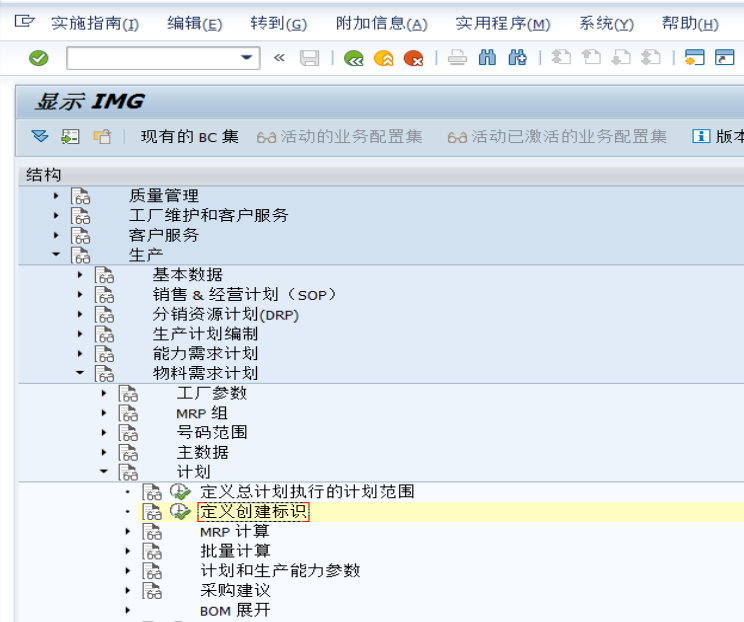This screenshot has width=744, height=622.
Task: Click the red Cancel icon
Action: (413, 58)
